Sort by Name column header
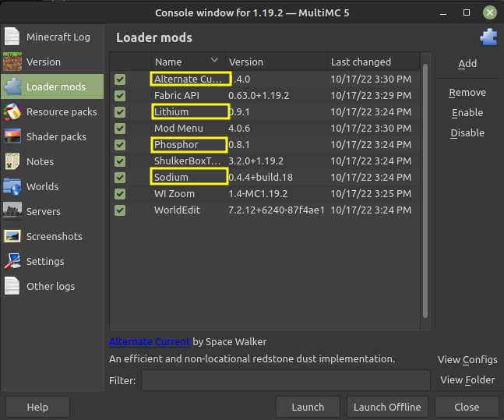The image size is (504, 420). [x=188, y=62]
